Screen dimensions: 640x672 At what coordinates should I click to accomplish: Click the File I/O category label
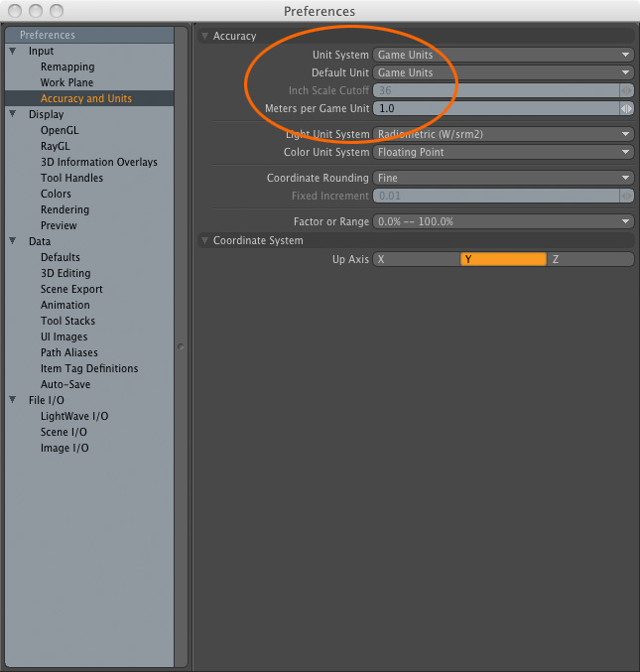click(x=47, y=400)
